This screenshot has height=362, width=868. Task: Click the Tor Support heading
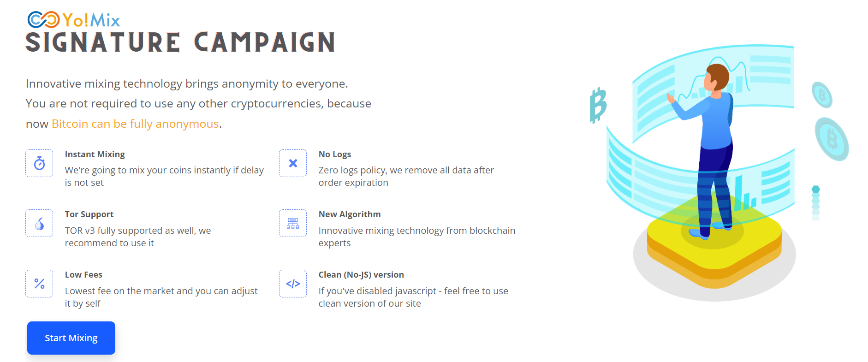[x=89, y=214]
